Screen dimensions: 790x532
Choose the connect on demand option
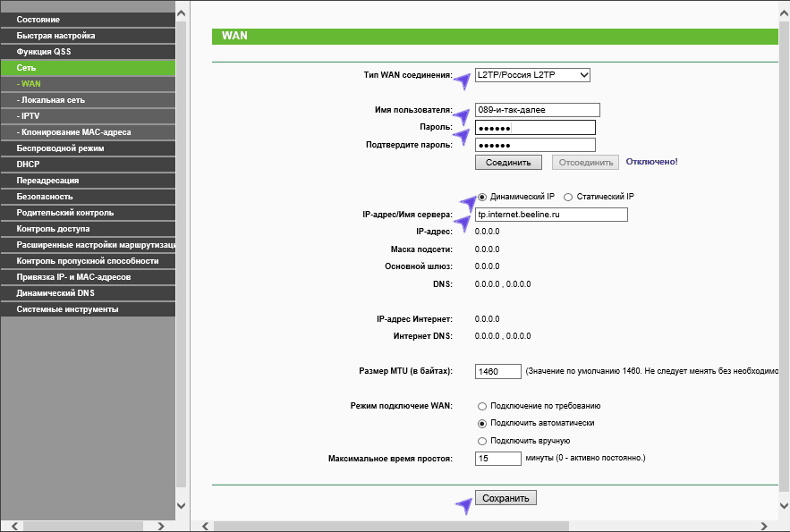coord(482,406)
